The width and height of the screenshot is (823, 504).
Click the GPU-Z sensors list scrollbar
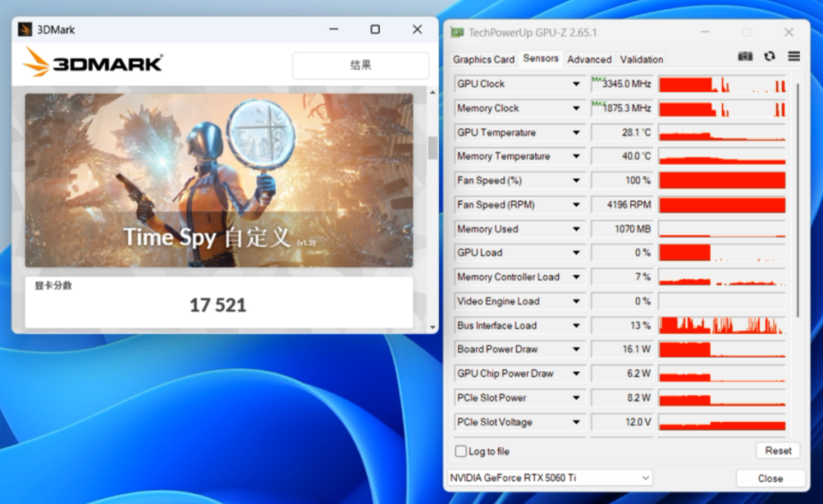(x=798, y=200)
